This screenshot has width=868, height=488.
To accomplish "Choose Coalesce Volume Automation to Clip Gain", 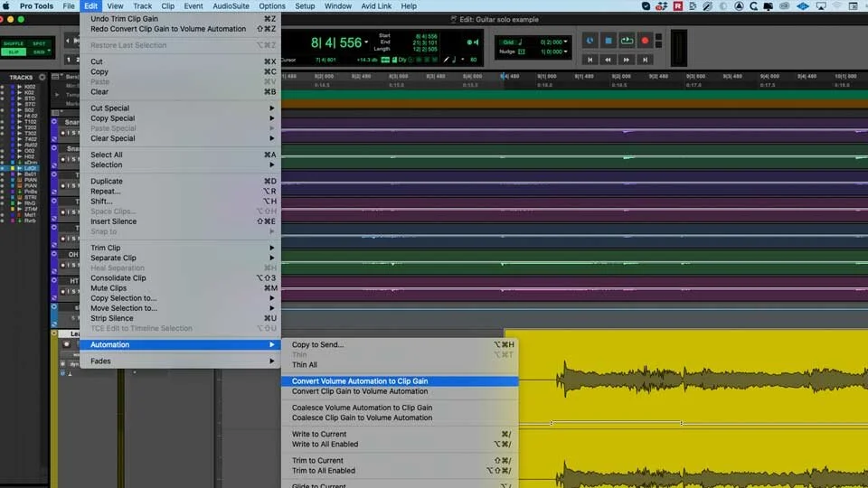I will (x=401, y=408).
